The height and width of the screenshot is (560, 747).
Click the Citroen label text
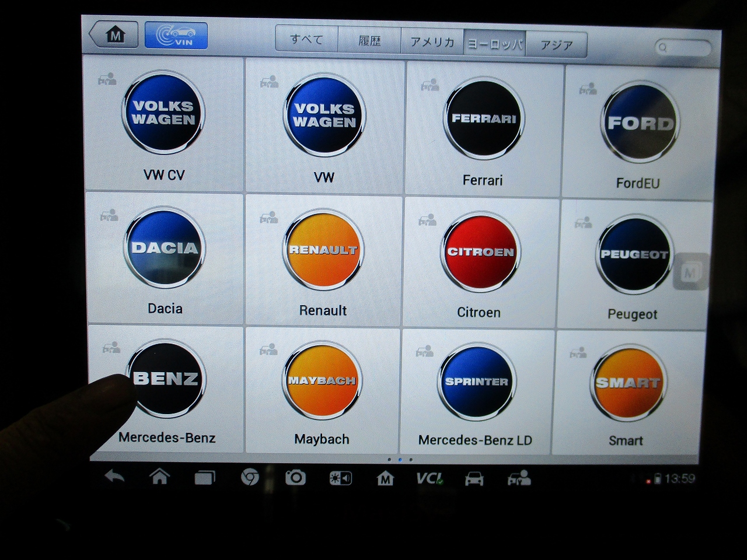coord(479,312)
